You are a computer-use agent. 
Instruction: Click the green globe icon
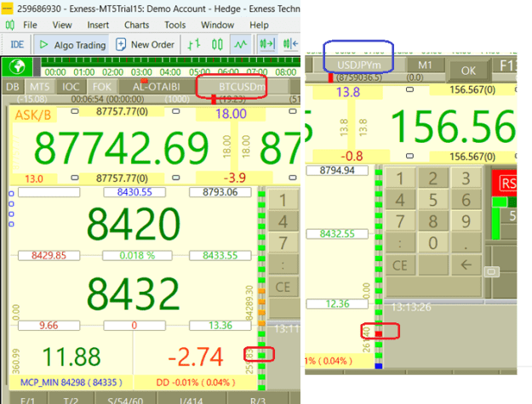click(17, 66)
